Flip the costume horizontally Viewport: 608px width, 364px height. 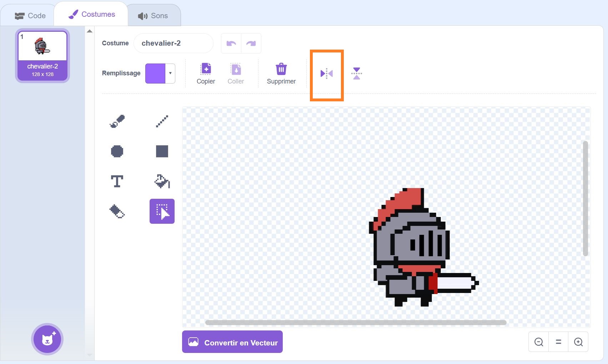327,74
